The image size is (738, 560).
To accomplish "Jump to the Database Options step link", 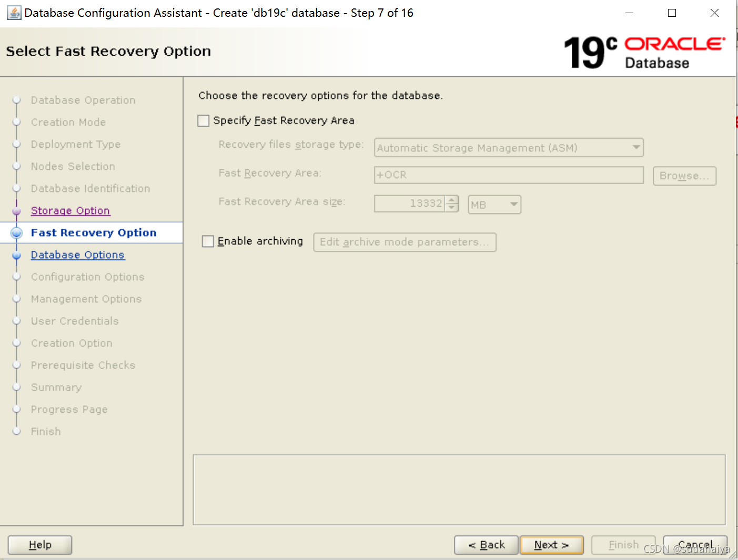I will tap(78, 254).
